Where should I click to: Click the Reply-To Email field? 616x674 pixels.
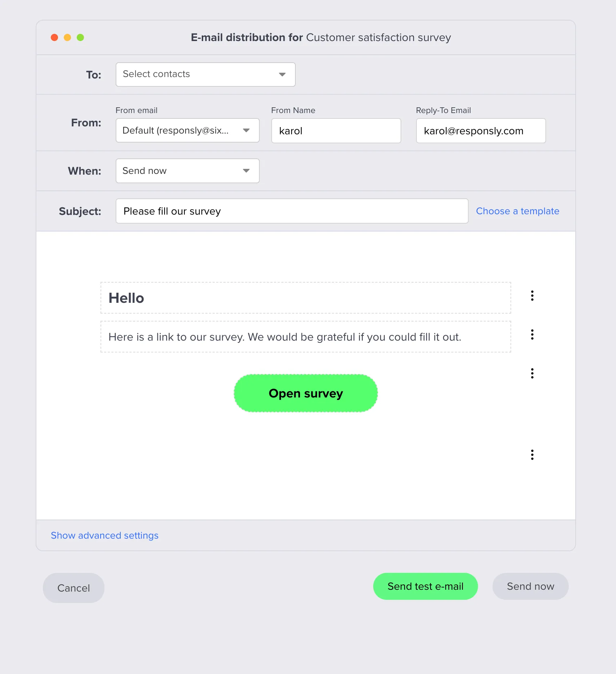[481, 131]
